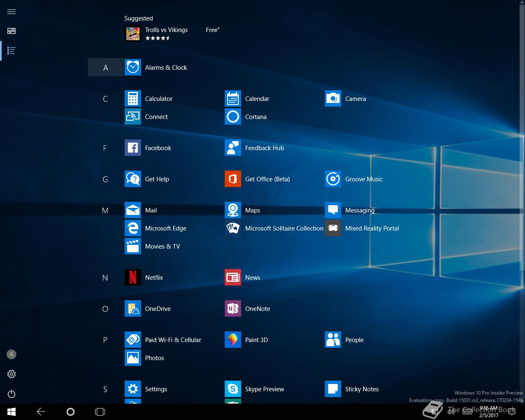Image resolution: width=525 pixels, height=420 pixels.
Task: Jump to letter C index
Action: pyautogui.click(x=105, y=98)
